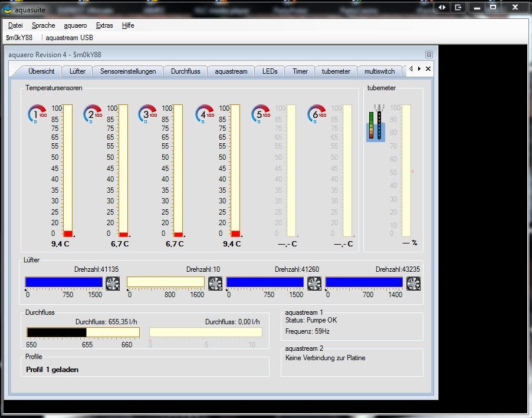Select the aquastream USB device entry
The height and width of the screenshot is (418, 532).
coord(69,38)
